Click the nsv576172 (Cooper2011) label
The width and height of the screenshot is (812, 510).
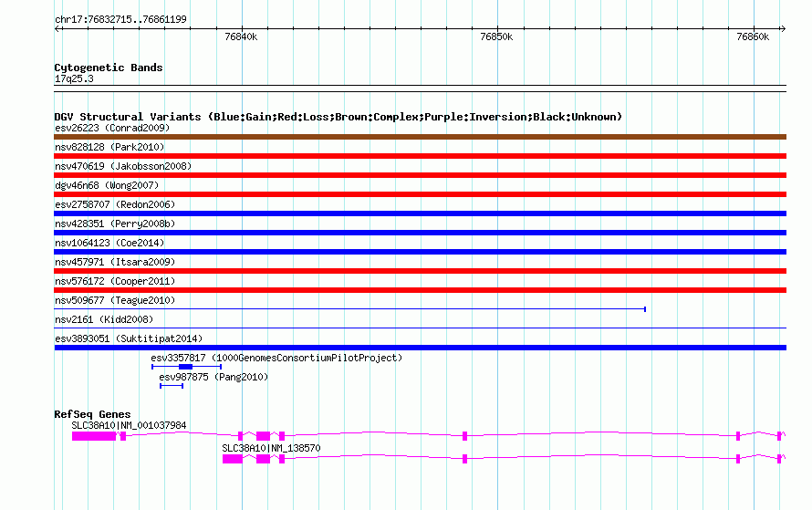point(115,281)
